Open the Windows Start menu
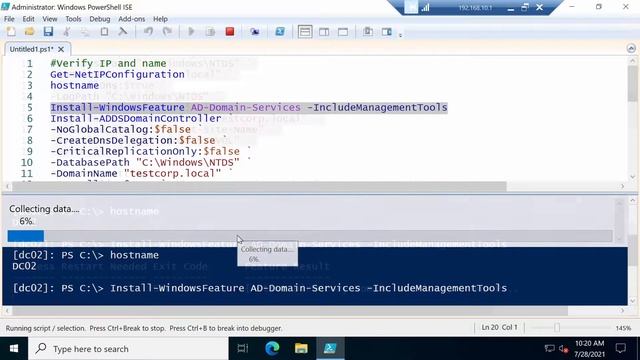Viewport: 640px width, 360px height. tap(14, 349)
